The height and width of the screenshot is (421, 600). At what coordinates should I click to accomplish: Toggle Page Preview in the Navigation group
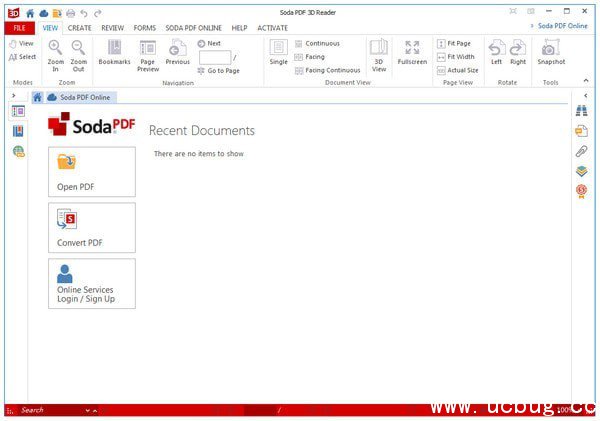tap(148, 56)
